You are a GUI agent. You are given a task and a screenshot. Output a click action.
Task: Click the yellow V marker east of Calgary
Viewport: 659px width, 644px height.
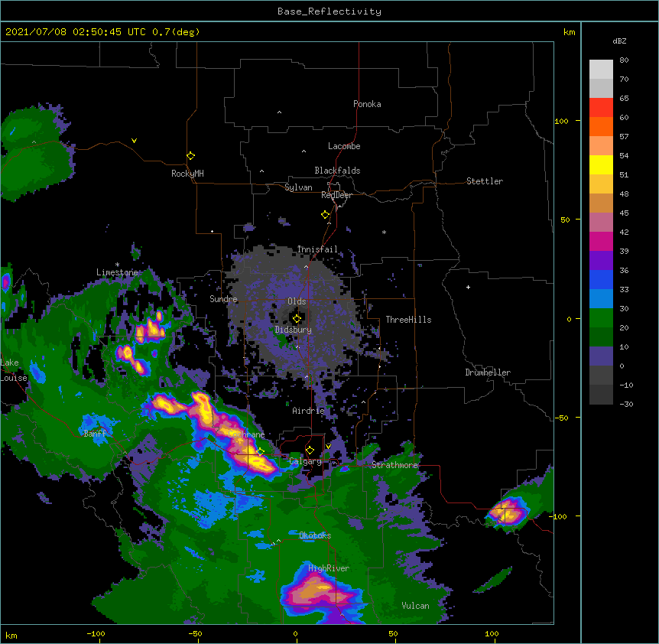coord(328,447)
